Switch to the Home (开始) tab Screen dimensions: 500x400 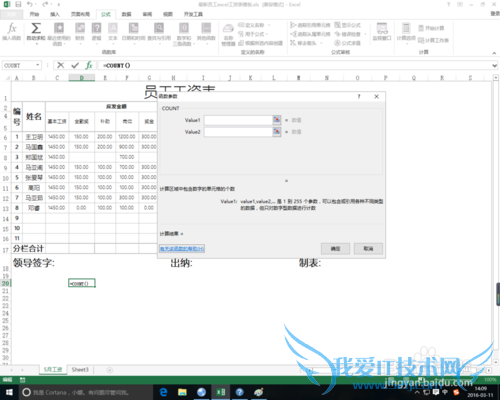tap(34, 14)
